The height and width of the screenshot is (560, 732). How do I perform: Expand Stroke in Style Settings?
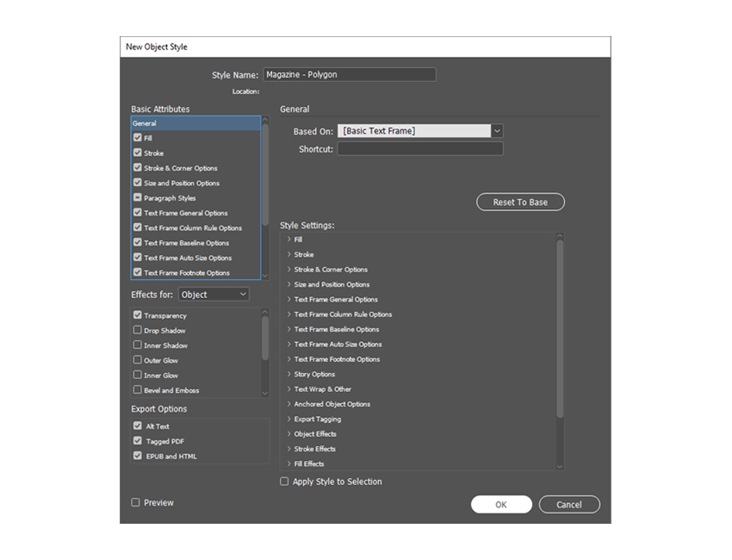click(289, 254)
